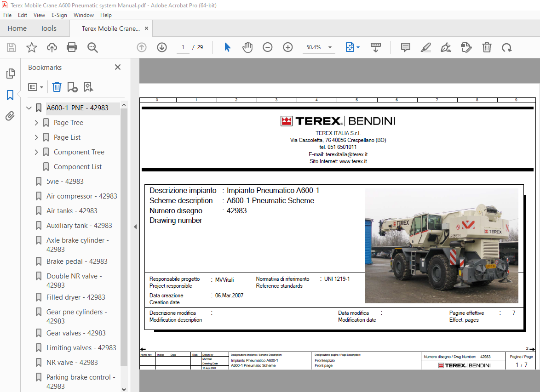Image resolution: width=540 pixels, height=392 pixels.
Task: Select the Highlight text pen tool
Action: 426,47
